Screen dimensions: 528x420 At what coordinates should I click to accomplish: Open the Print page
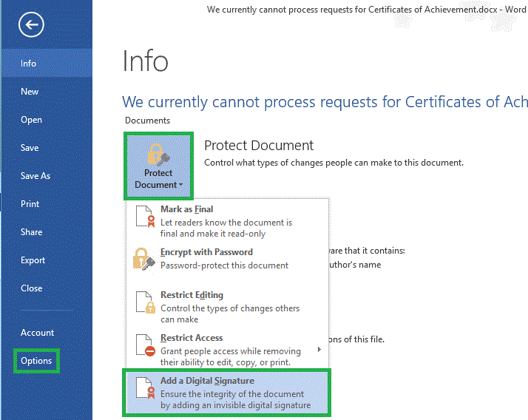pos(30,204)
